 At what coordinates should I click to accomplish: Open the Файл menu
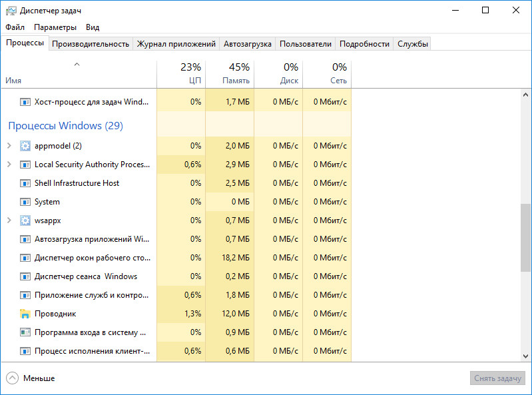click(15, 27)
